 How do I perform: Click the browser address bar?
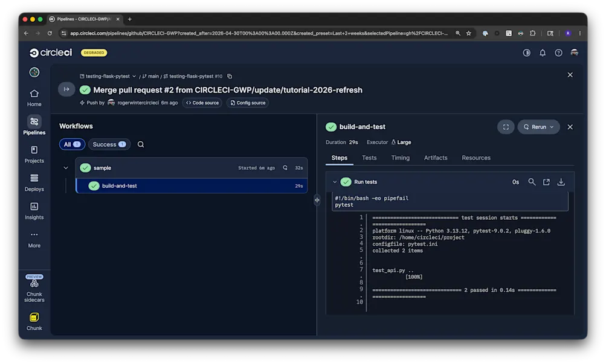[259, 33]
